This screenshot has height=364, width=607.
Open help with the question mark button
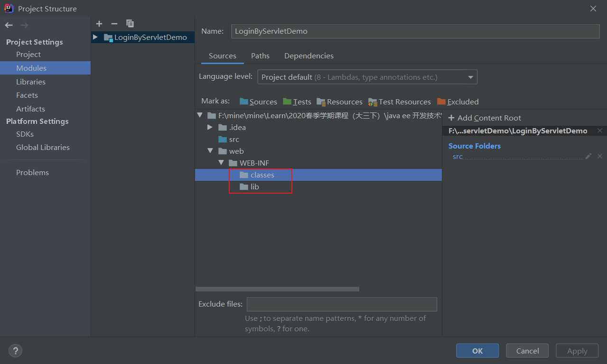15,351
